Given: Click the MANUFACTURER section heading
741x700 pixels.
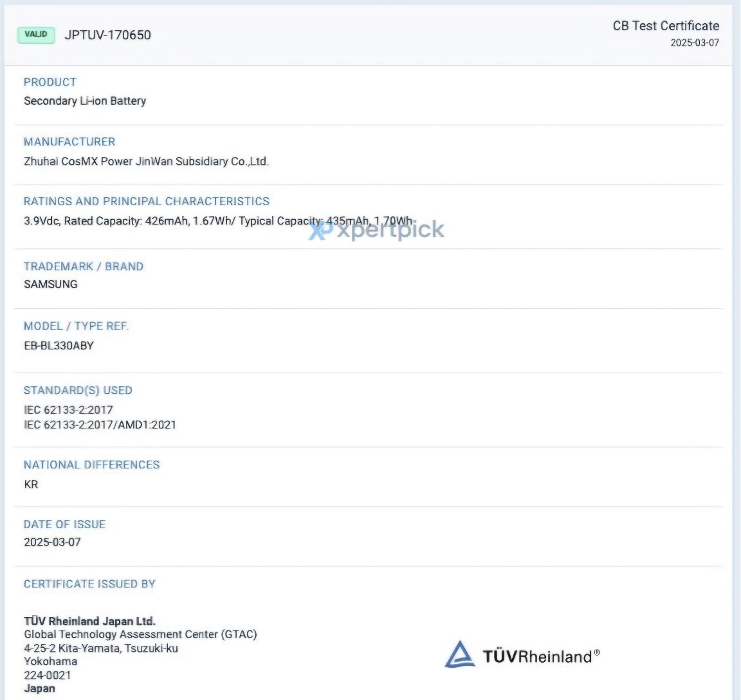Looking at the screenshot, I should (x=69, y=142).
